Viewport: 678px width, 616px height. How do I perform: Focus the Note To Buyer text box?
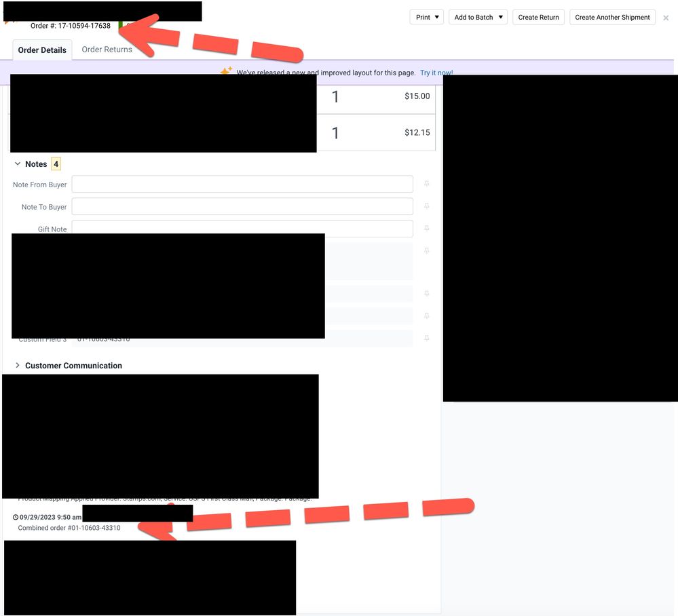click(x=242, y=206)
